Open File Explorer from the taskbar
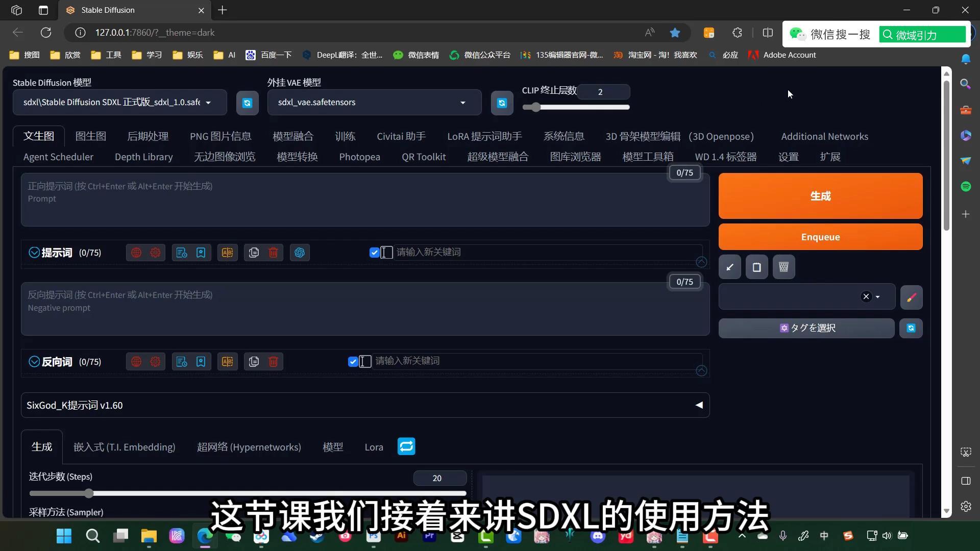Viewport: 980px width, 551px height. (x=149, y=536)
